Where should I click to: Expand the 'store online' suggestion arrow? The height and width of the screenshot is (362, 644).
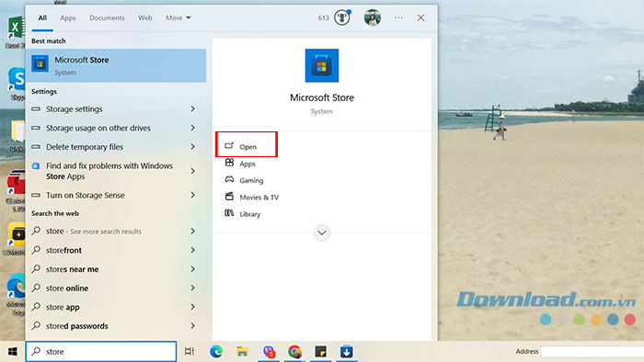coord(192,288)
